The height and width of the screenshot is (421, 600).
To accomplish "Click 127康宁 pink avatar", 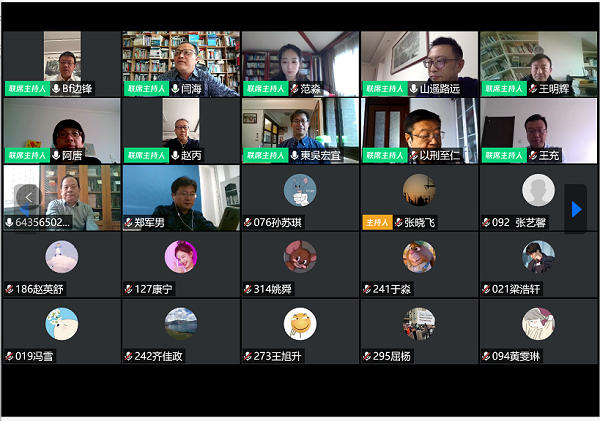I will click(181, 257).
